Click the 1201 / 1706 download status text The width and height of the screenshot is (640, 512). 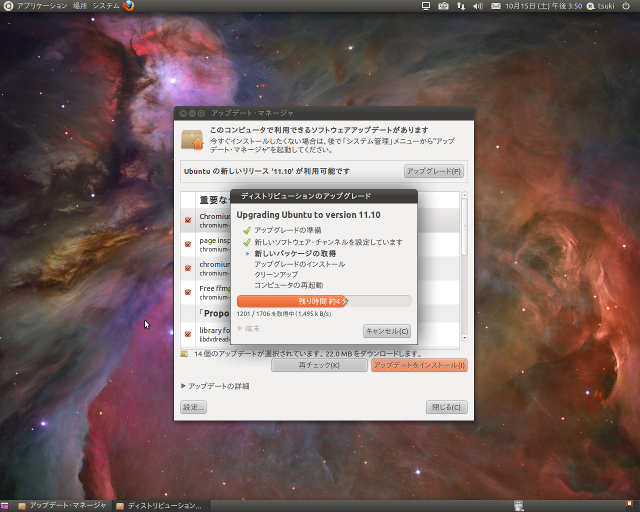pos(284,314)
